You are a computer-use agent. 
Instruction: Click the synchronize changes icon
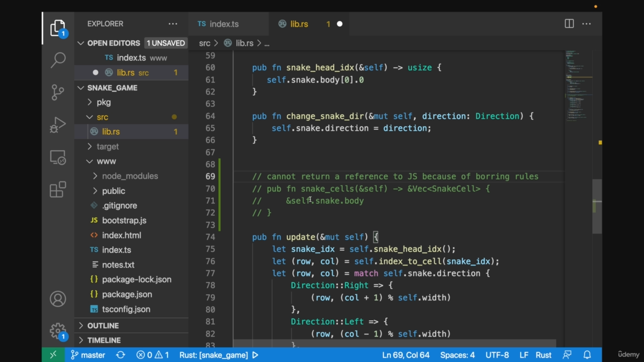point(120,355)
